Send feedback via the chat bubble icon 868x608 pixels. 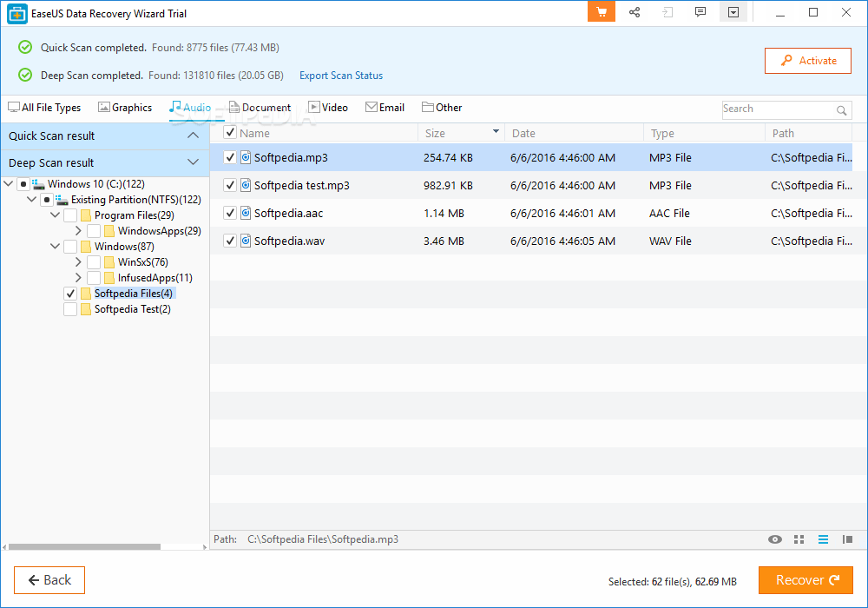(x=700, y=12)
